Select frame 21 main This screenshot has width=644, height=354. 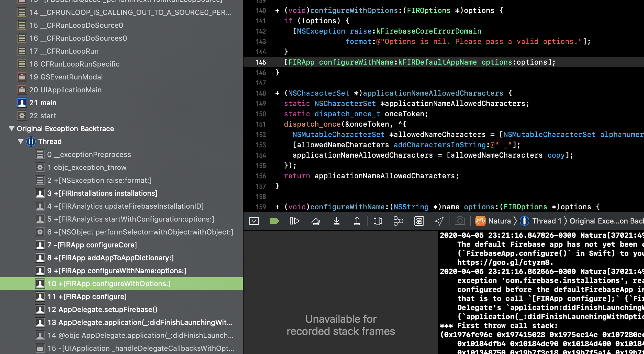tap(121, 103)
